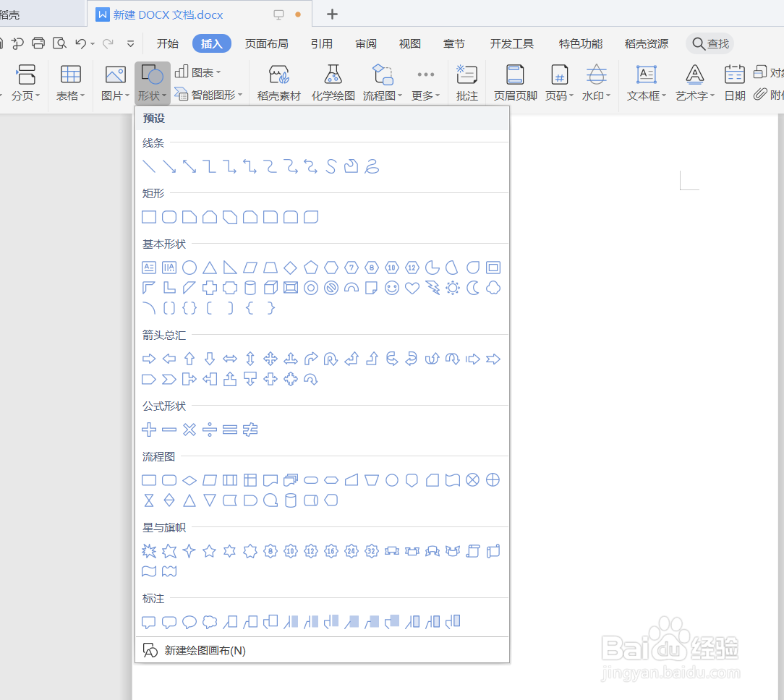Viewport: 784px width, 700px height.
Task: Select the oval shape in 基本形状
Action: point(189,268)
